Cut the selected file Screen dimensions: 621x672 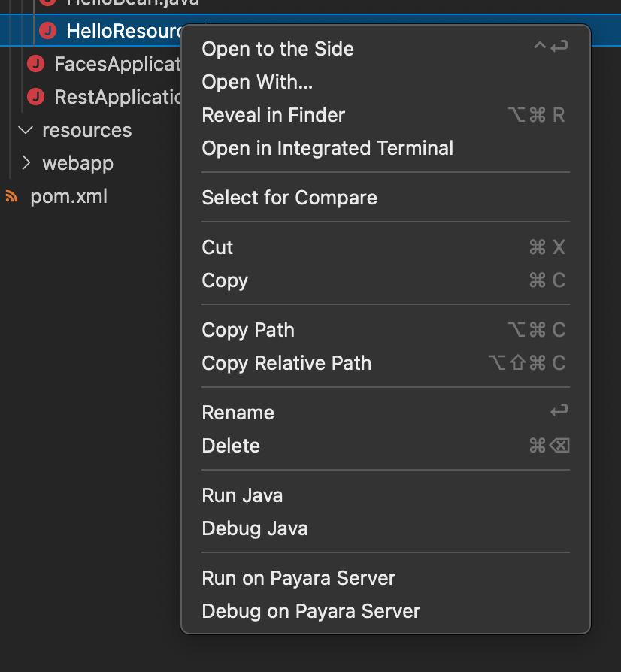click(217, 247)
